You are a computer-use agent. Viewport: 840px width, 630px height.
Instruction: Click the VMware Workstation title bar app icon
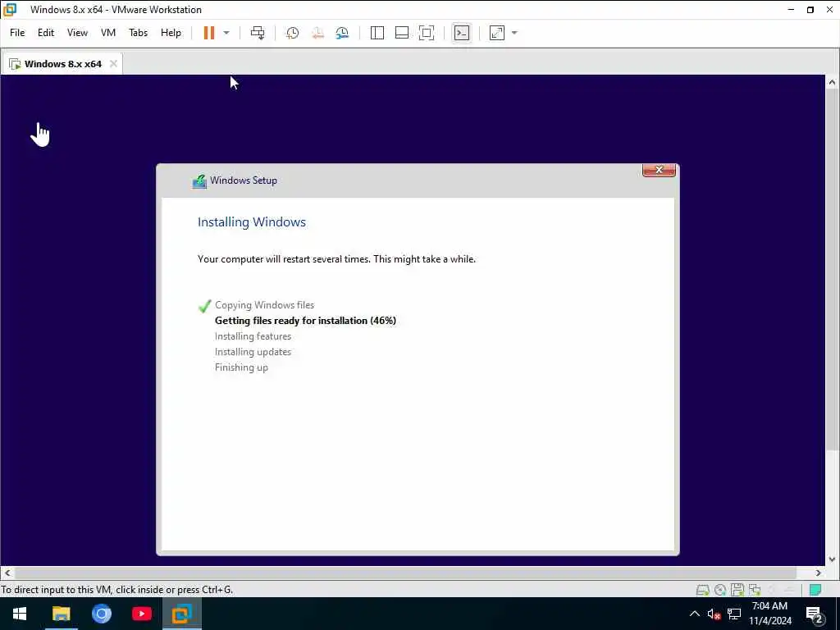(10, 10)
